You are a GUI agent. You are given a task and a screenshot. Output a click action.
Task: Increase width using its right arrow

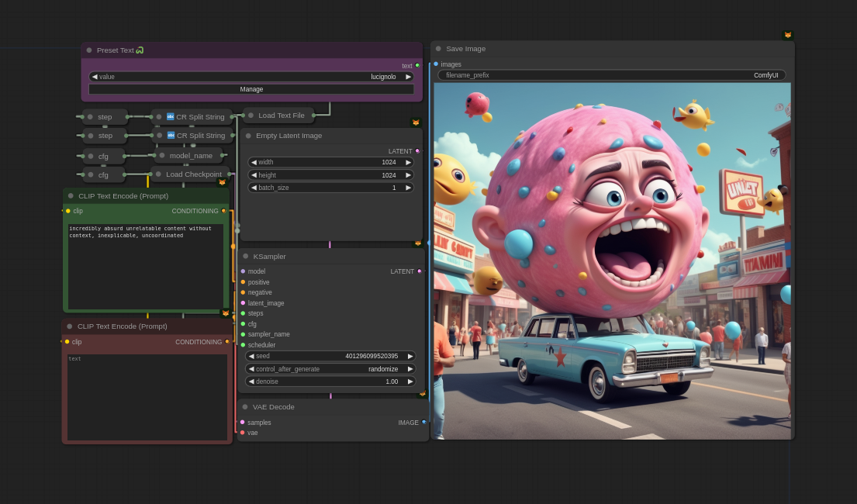tap(409, 163)
